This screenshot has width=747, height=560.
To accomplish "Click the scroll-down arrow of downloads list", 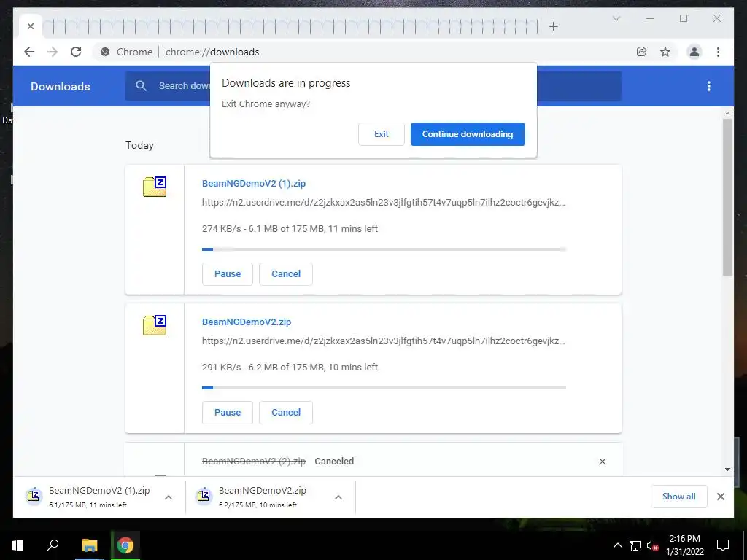I will [x=727, y=470].
